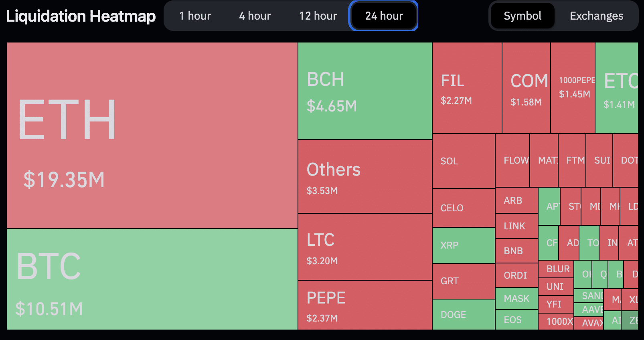Screen dimensions: 644x340
Task: Select the 1000PEPE $1.45M block
Action: click(x=573, y=88)
